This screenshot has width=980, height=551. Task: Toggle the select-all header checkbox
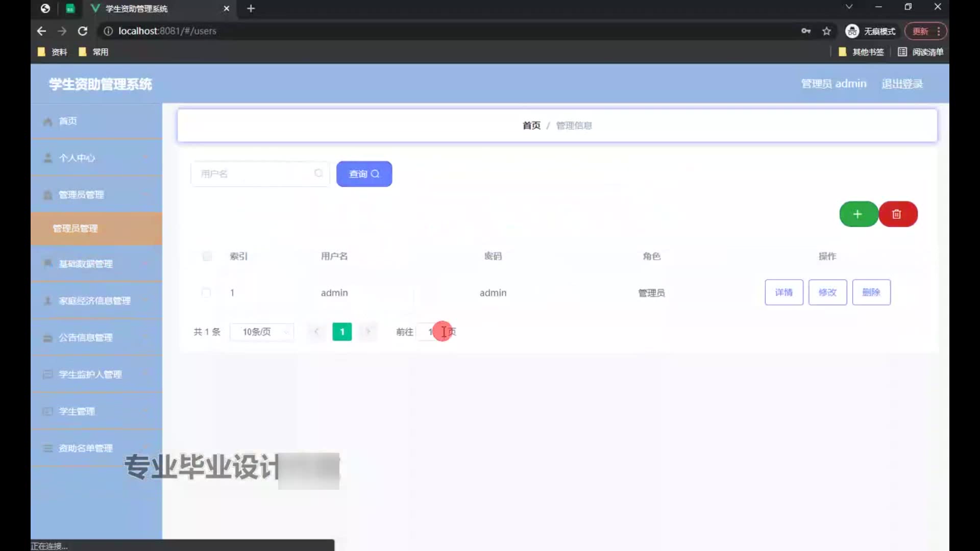207,256
